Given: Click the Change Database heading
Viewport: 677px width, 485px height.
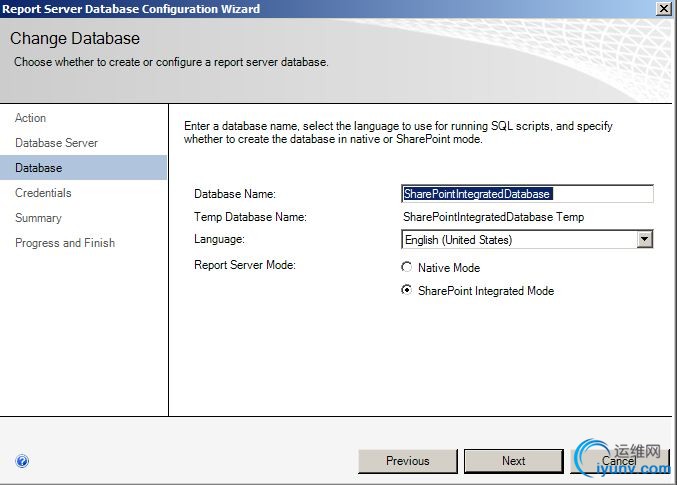Looking at the screenshot, I should click(x=75, y=38).
